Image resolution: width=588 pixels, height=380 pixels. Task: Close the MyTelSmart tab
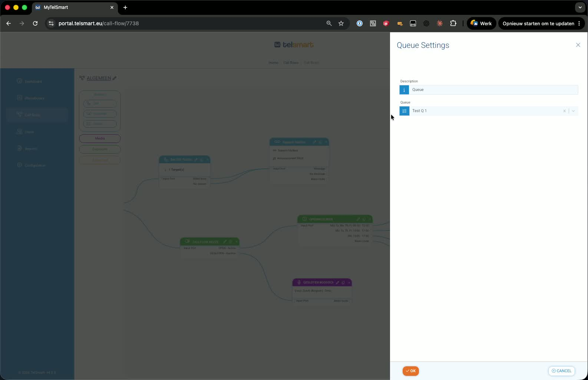(x=112, y=7)
